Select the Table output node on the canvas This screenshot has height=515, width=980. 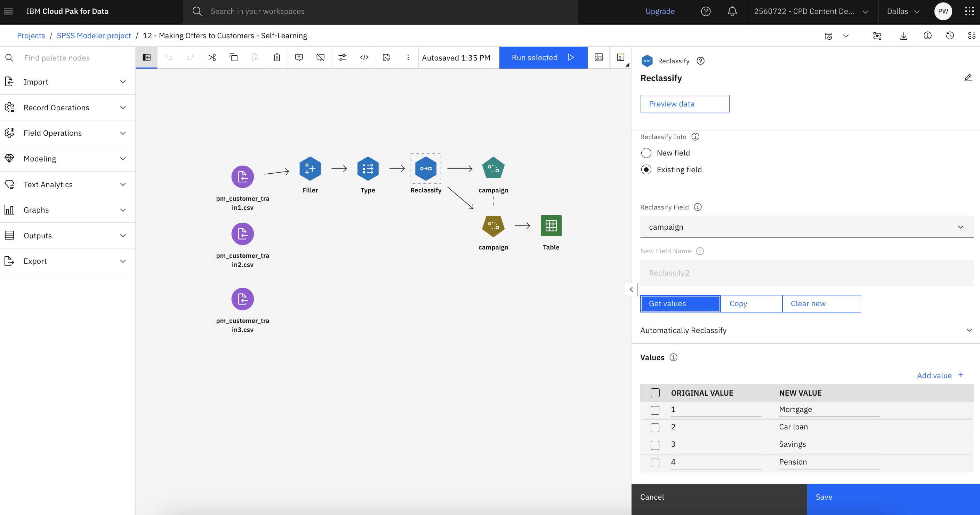pyautogui.click(x=551, y=225)
